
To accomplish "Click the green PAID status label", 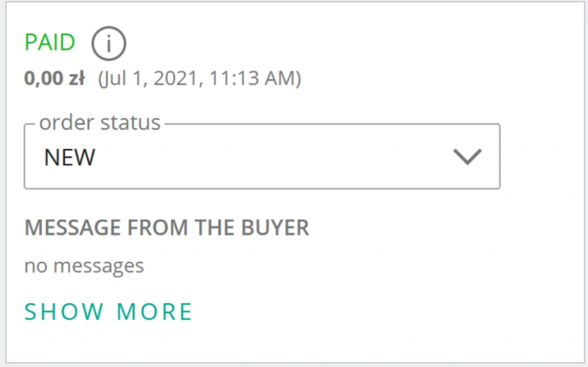I will [50, 43].
